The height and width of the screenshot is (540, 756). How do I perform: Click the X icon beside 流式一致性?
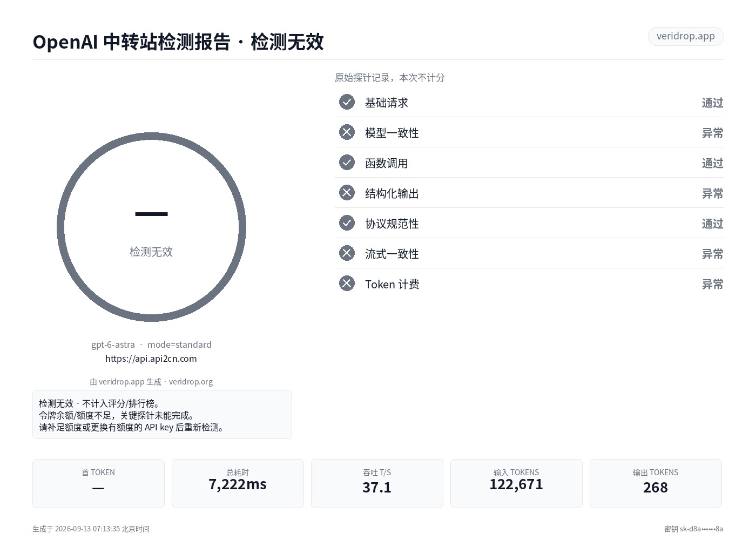[x=347, y=253]
